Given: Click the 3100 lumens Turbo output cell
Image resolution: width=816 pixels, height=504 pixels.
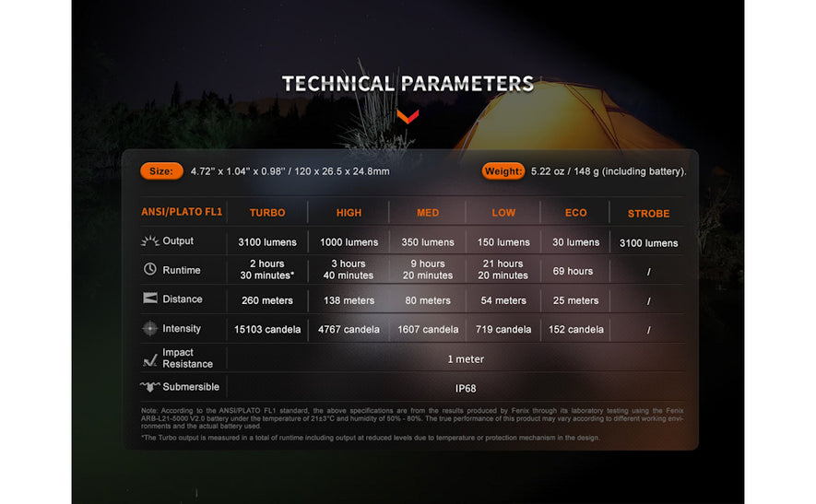Looking at the screenshot, I should point(267,242).
